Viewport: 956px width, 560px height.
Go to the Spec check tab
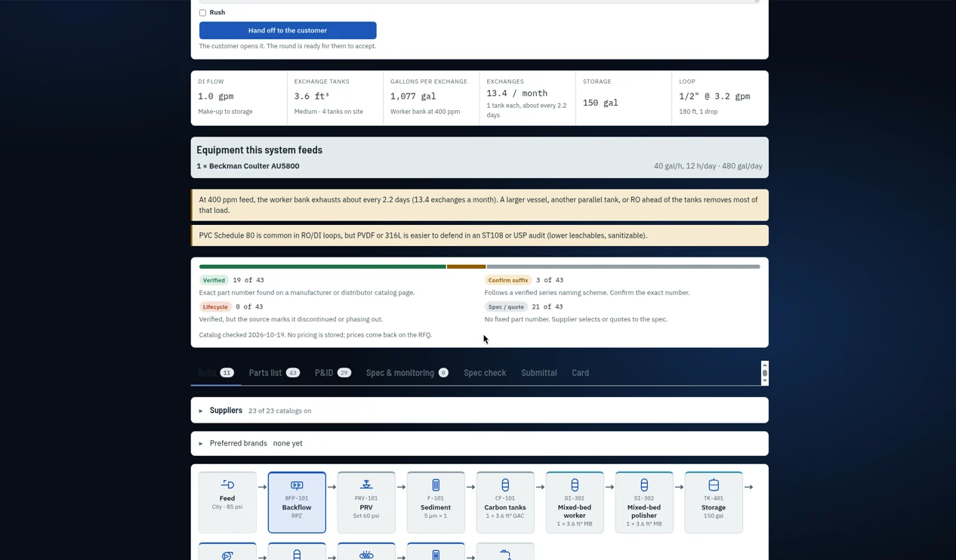click(485, 373)
